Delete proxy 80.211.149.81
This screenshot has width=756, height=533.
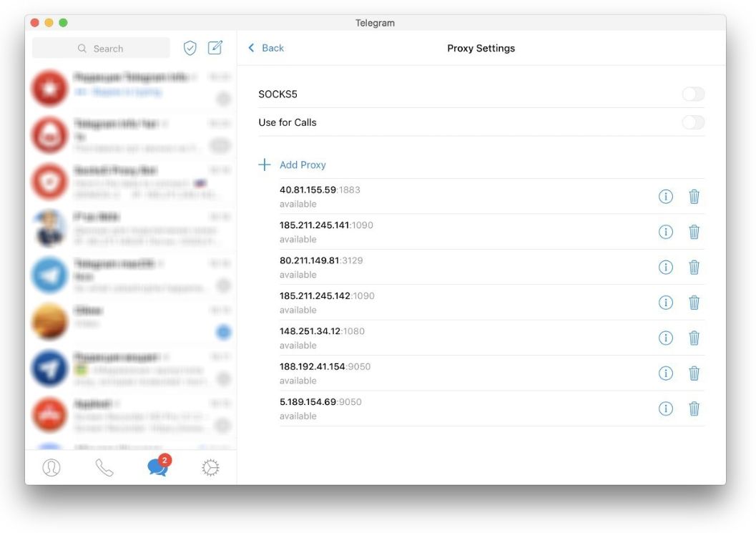(694, 268)
